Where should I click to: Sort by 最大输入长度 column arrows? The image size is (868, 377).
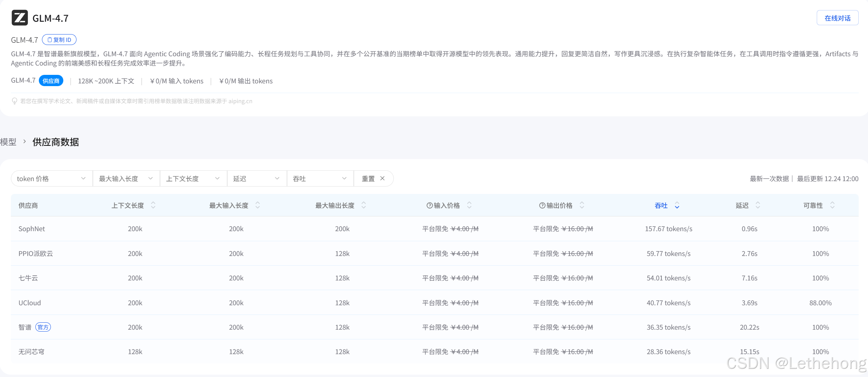(257, 205)
